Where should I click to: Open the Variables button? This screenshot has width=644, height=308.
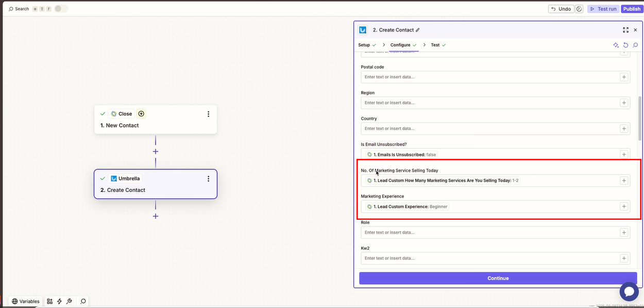[x=26, y=301]
